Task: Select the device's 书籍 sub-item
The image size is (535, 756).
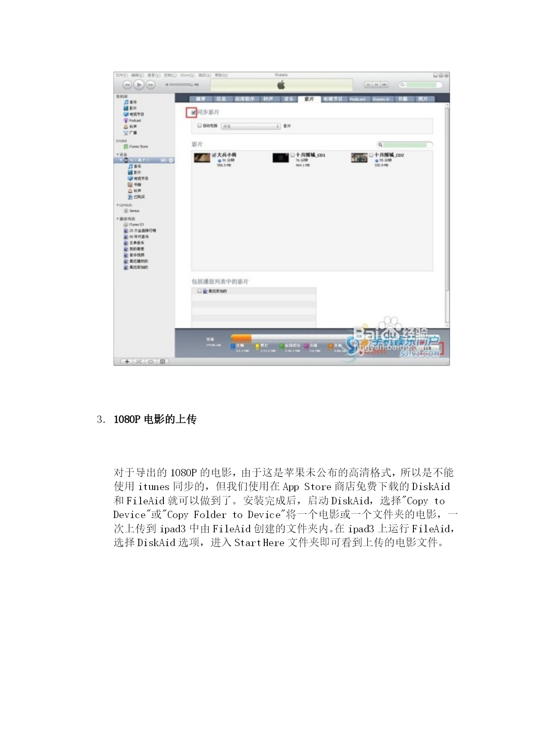Action: coord(135,184)
